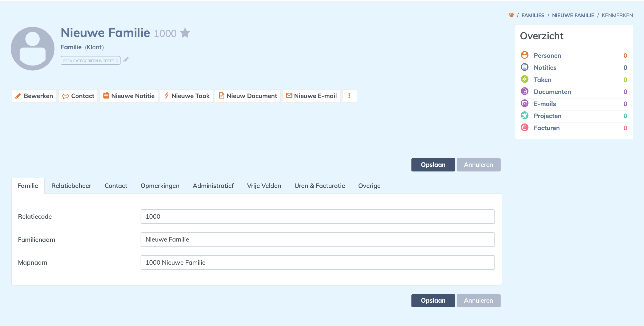Viewport: 644px width, 326px height.
Task: Click the Projecten rocket icon in Overzicht
Action: [525, 116]
